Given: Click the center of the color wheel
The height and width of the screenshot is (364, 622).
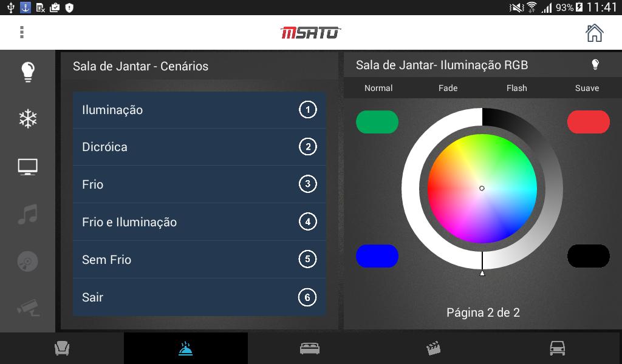Looking at the screenshot, I should click(x=482, y=189).
